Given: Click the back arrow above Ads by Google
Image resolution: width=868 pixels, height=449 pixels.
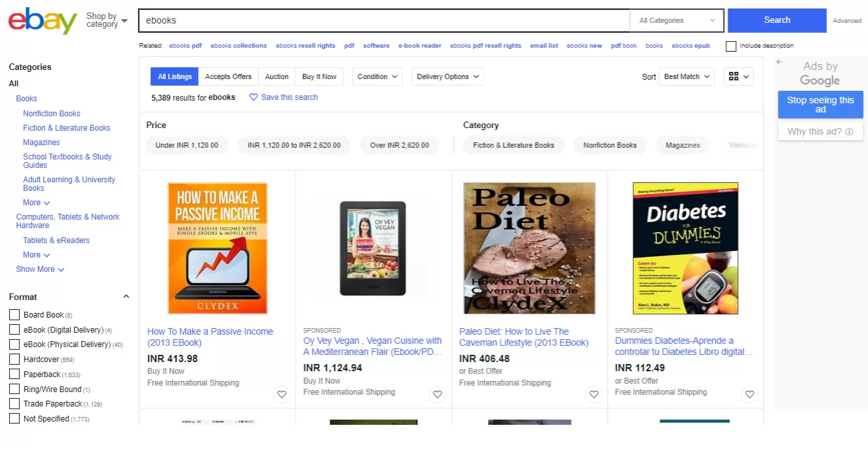Looking at the screenshot, I should [x=779, y=61].
